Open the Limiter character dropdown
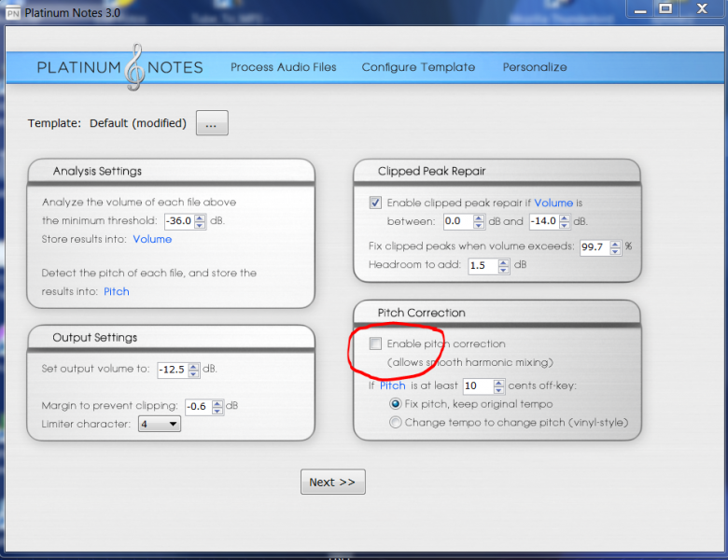Image resolution: width=728 pixels, height=560 pixels. 160,424
